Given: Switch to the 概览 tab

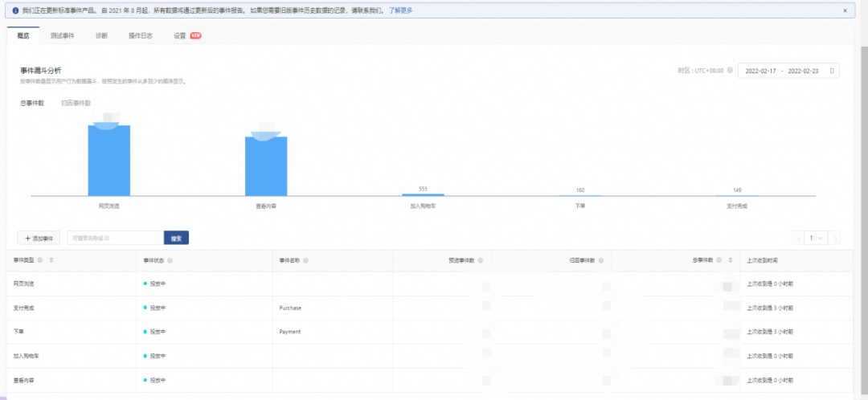Looking at the screenshot, I should pyautogui.click(x=23, y=35).
